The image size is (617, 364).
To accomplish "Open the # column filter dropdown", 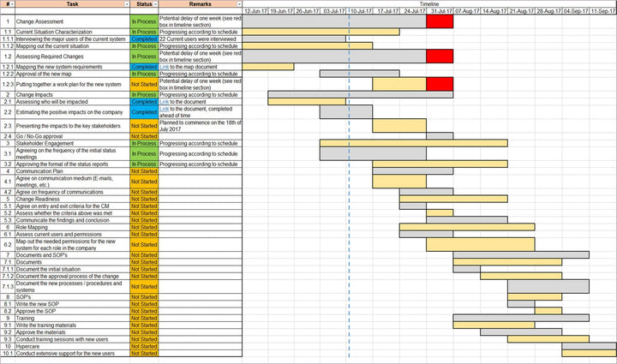I will point(11,4).
